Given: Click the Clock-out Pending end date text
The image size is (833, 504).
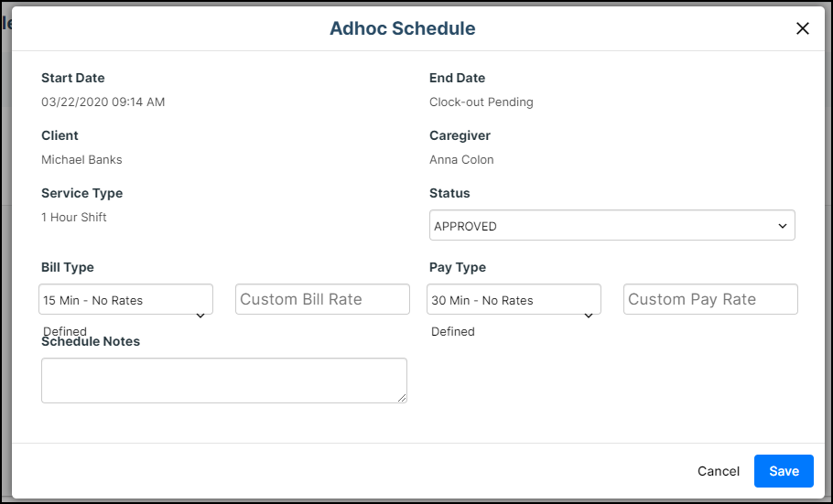Looking at the screenshot, I should click(481, 102).
